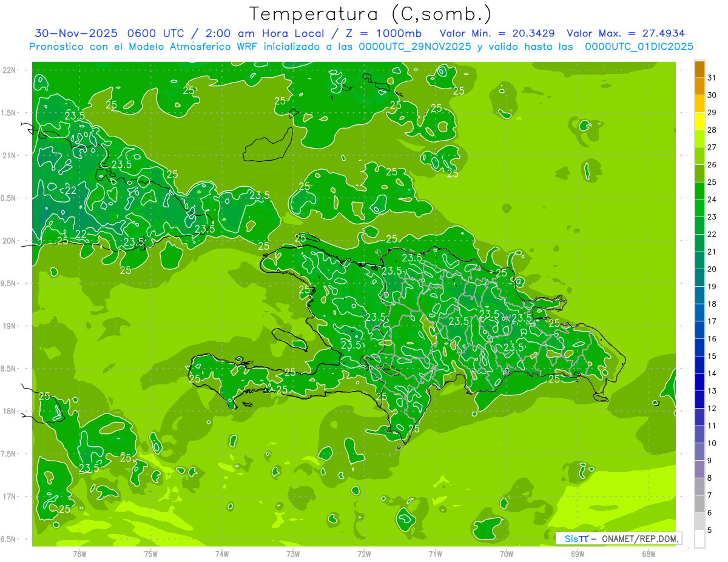This screenshot has height=562, width=728.
Task: Click the 71W longitude axis label
Action: click(435, 554)
